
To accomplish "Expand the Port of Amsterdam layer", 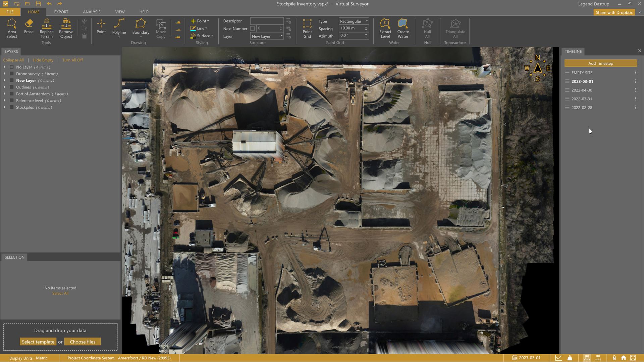I will point(5,94).
